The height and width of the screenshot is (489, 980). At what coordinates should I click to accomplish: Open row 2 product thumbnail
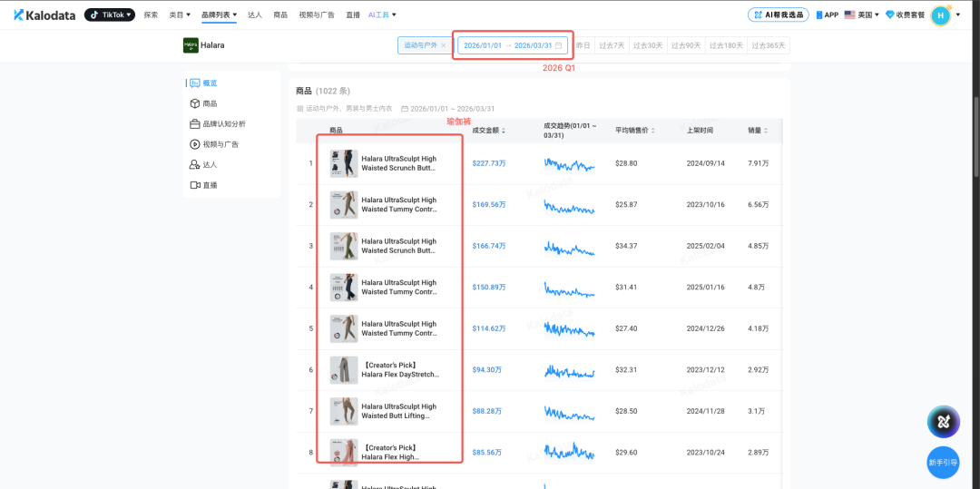tap(344, 205)
